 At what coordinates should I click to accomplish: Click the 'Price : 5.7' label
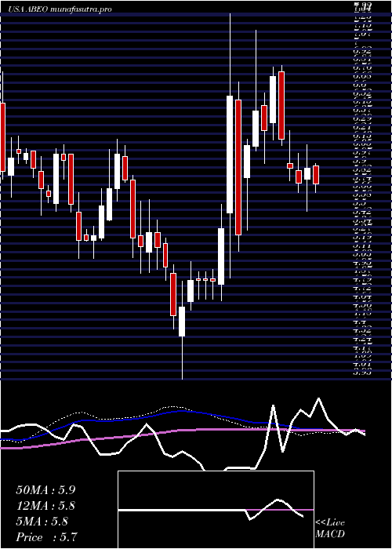click(x=47, y=537)
